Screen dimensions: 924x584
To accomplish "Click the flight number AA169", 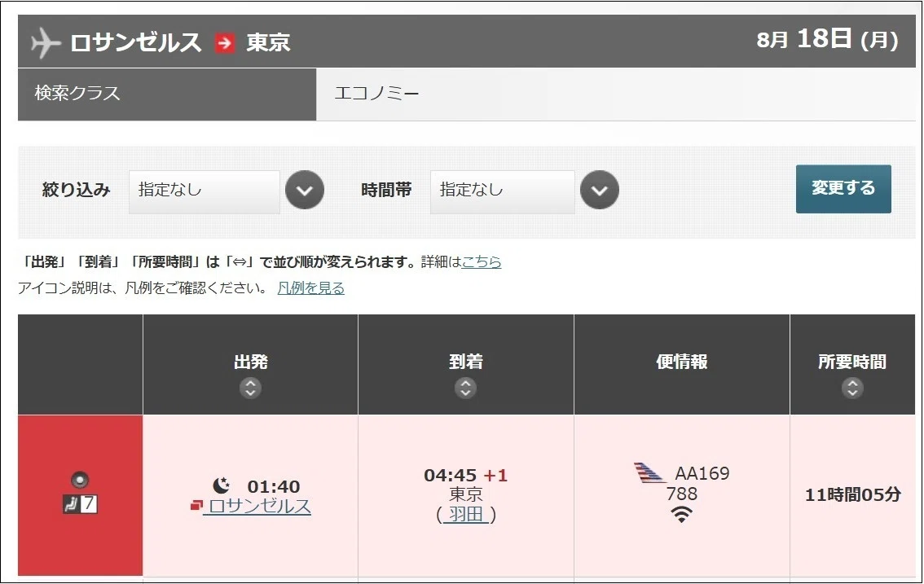I will pyautogui.click(x=702, y=473).
